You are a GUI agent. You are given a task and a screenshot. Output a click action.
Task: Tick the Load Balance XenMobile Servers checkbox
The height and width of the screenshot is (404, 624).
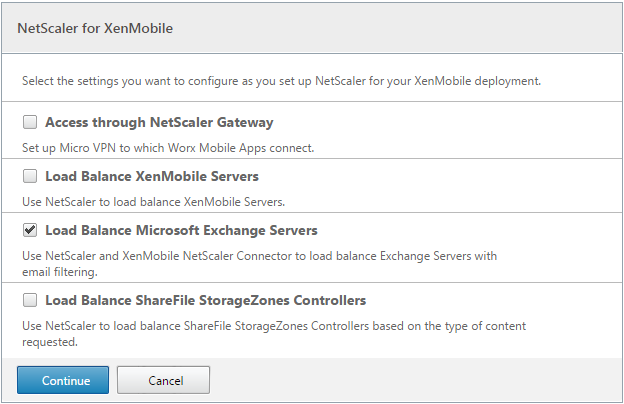30,177
